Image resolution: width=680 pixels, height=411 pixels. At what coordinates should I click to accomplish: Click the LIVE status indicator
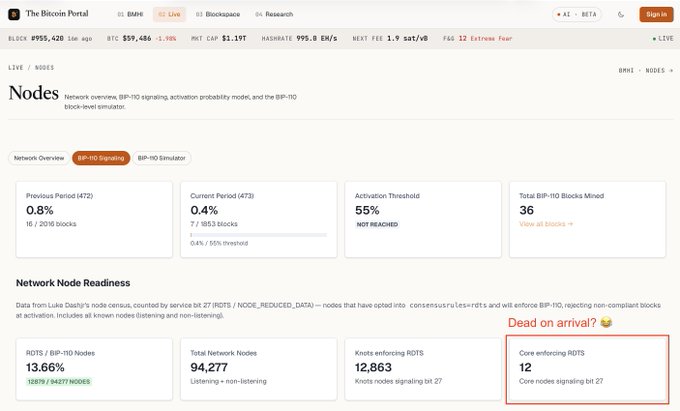coord(663,39)
